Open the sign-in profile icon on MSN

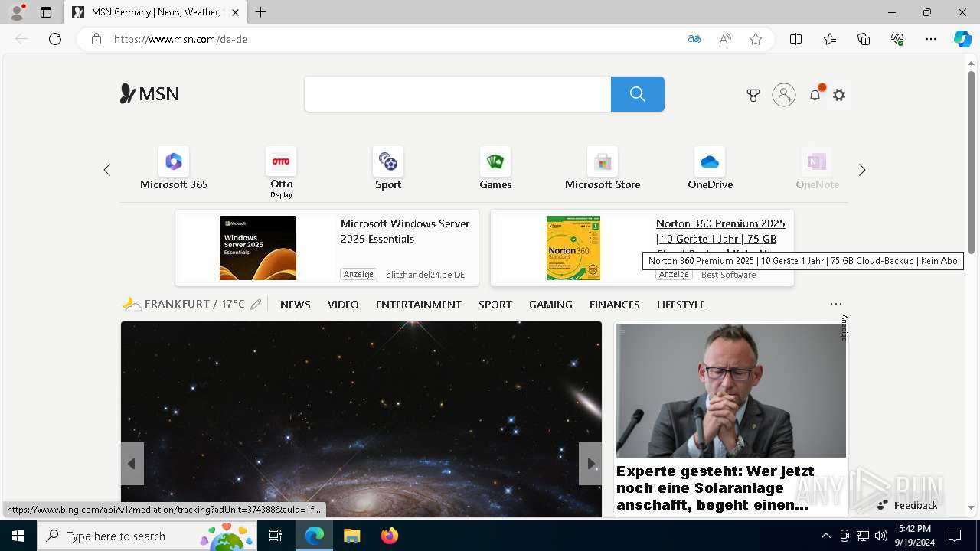[x=784, y=95]
